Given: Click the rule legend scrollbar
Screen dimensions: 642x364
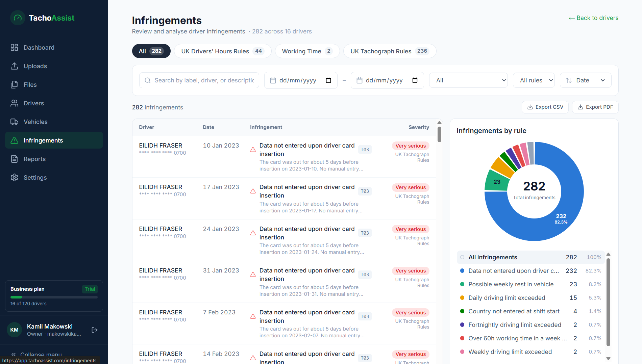Looking at the screenshot, I should coord(608,302).
